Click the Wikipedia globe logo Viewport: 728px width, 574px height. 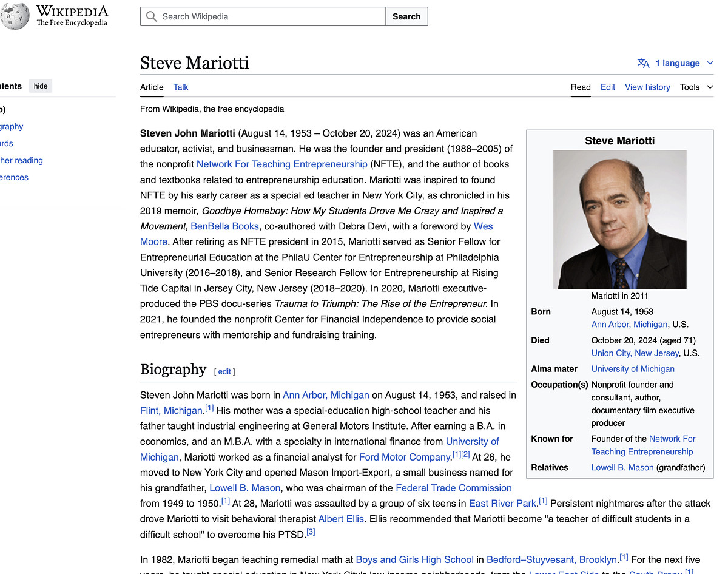15,16
